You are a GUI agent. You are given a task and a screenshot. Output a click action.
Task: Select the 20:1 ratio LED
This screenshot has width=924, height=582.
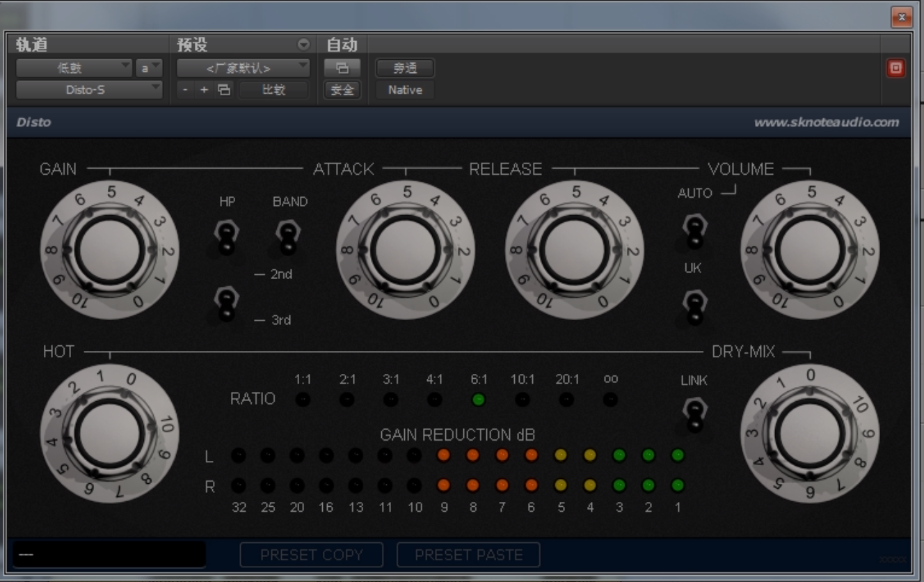click(566, 400)
